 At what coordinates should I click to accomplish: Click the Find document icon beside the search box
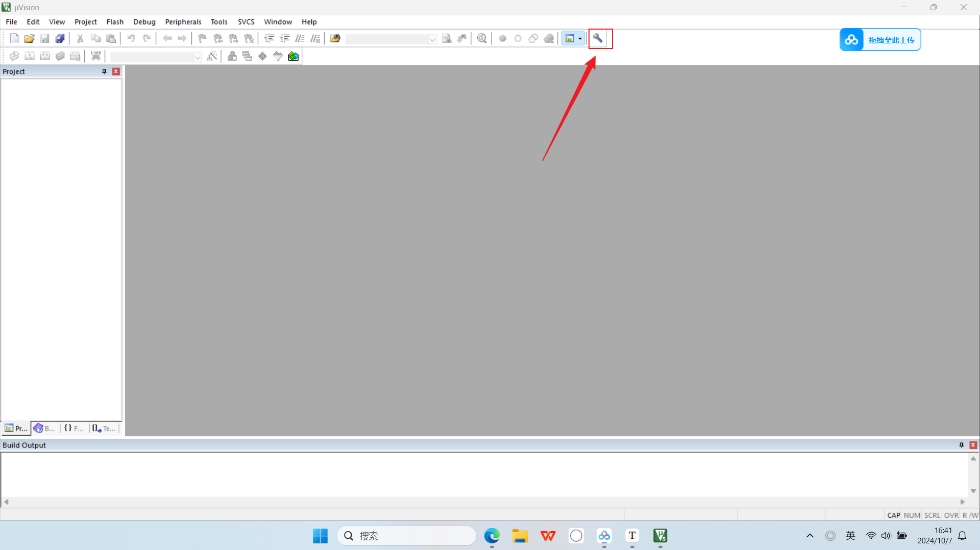click(x=447, y=39)
